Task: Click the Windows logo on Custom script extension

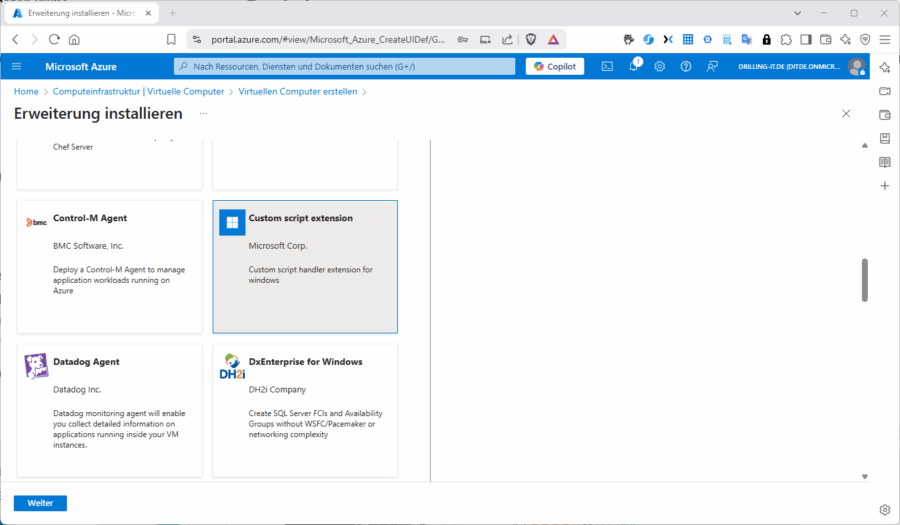Action: [x=232, y=223]
